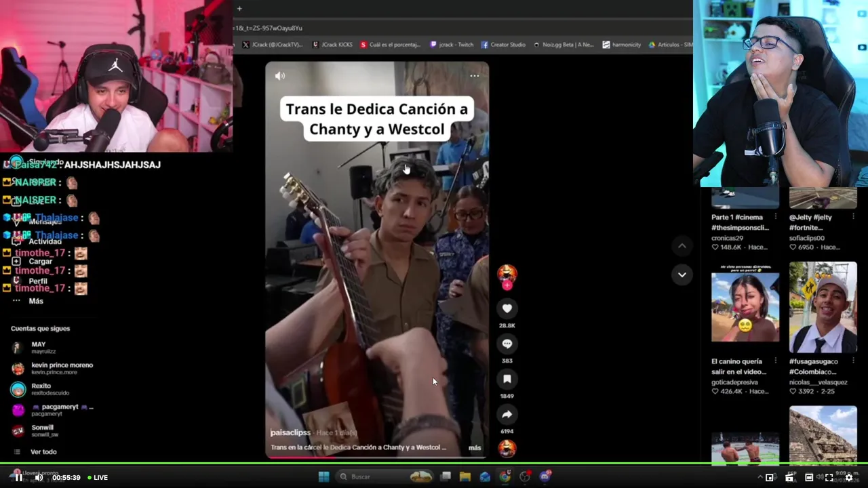Viewport: 868px width, 488px height.
Task: Go to next video with down arrow
Action: click(682, 274)
